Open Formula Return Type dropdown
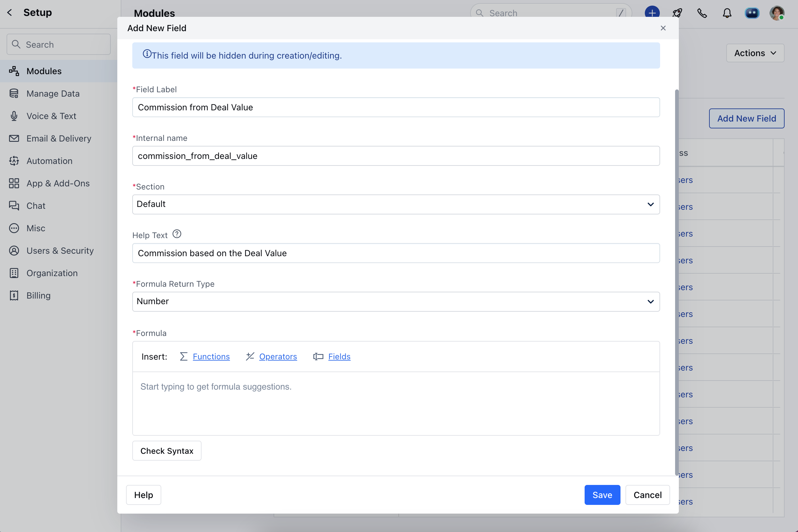Viewport: 798px width, 532px height. pos(396,302)
